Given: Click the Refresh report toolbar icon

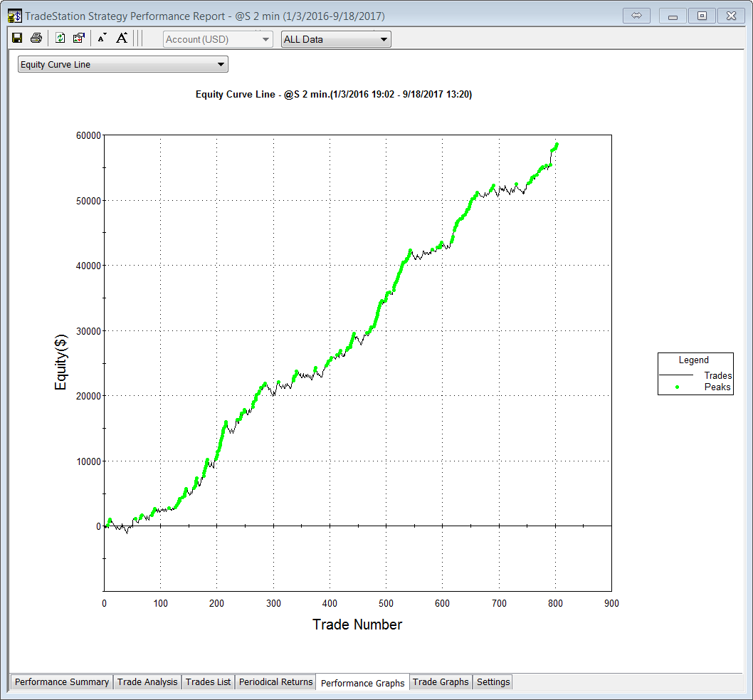Looking at the screenshot, I should pyautogui.click(x=60, y=38).
